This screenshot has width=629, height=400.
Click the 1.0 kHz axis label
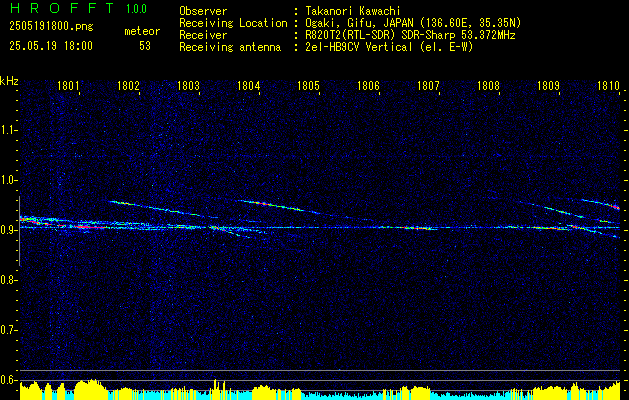point(7,180)
